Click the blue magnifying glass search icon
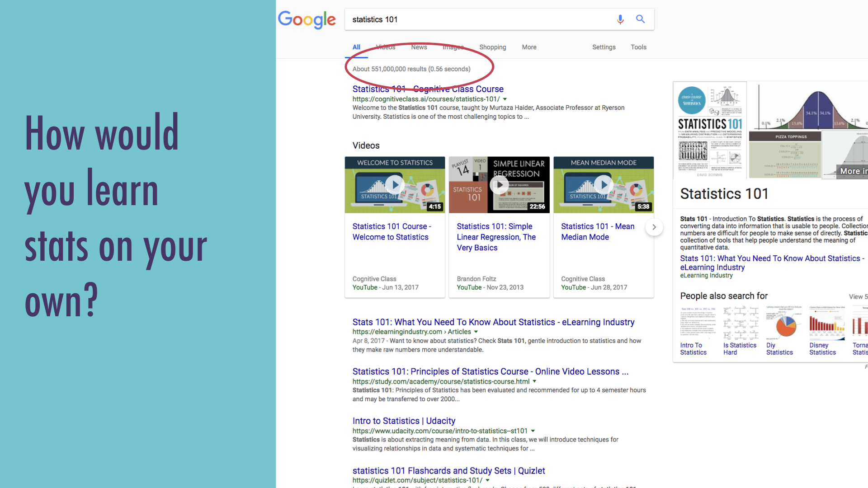The image size is (868, 488). point(640,19)
